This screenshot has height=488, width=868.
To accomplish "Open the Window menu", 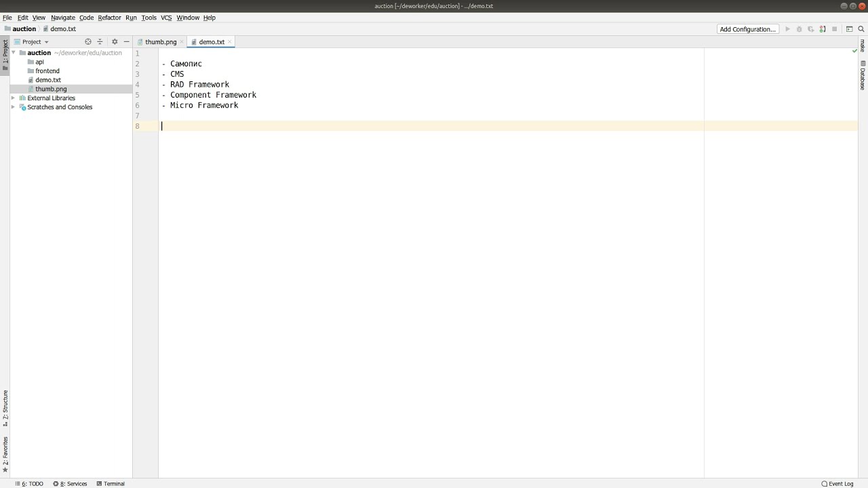I will coord(188,18).
